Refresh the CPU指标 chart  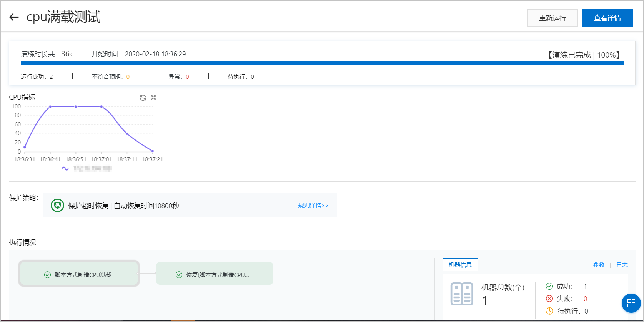pos(143,98)
